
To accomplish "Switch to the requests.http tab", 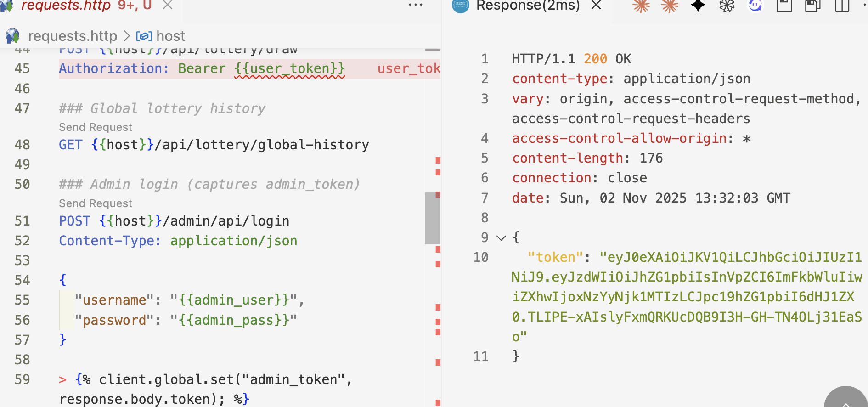I will 66,6.
